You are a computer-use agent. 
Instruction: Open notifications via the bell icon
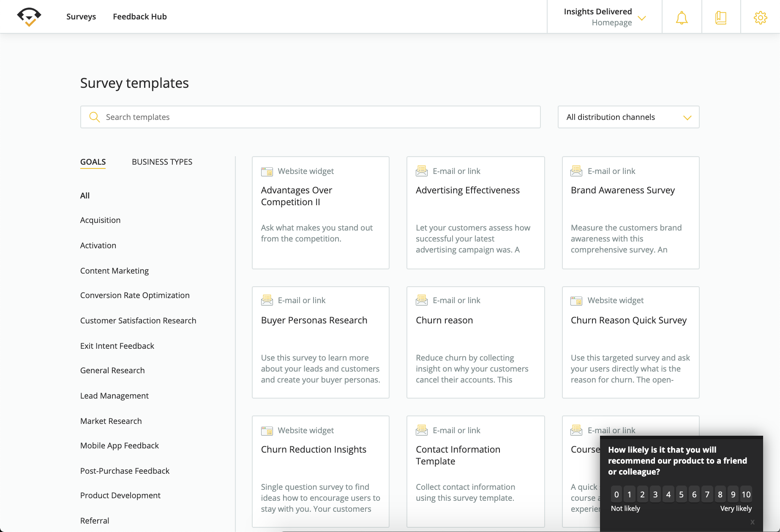click(x=681, y=17)
